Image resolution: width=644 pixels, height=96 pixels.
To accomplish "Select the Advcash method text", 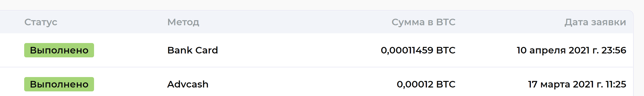I will [x=188, y=84].
